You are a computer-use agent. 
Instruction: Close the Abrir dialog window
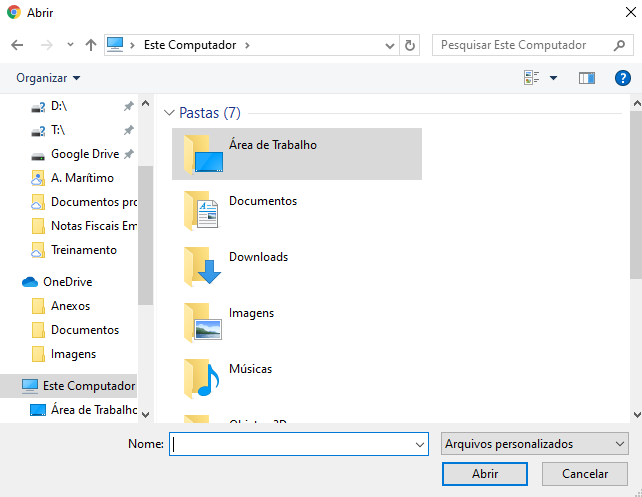coord(631,12)
